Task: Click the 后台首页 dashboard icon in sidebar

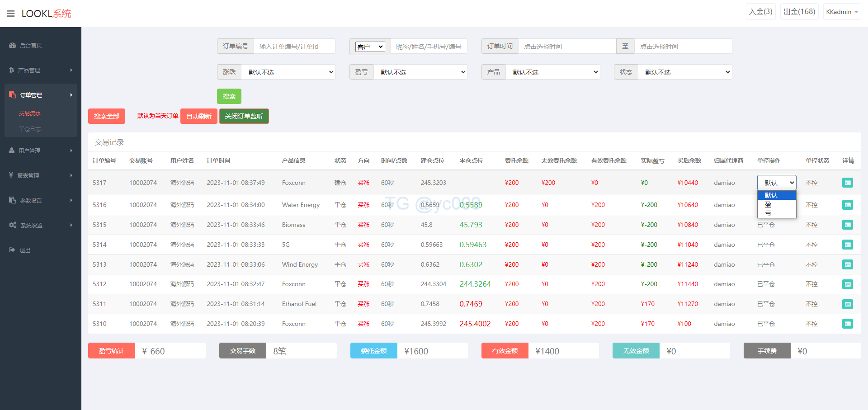Action: pos(12,45)
